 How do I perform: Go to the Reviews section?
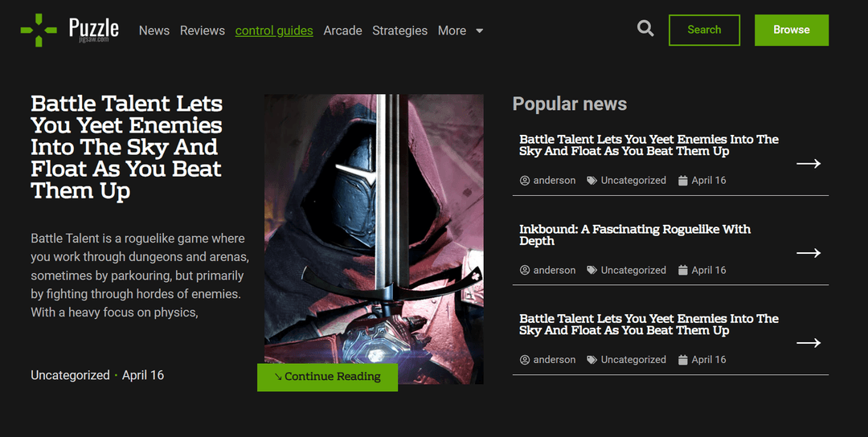(x=202, y=31)
